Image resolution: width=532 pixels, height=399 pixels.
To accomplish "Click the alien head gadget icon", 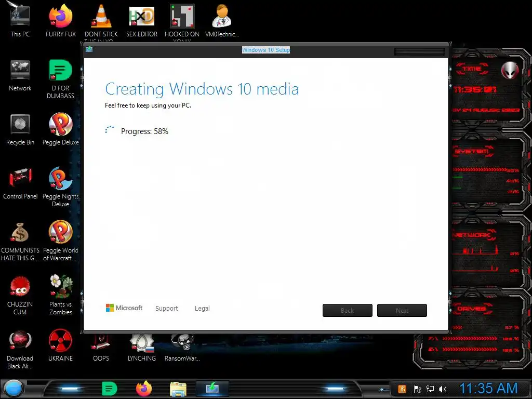I will pos(510,71).
